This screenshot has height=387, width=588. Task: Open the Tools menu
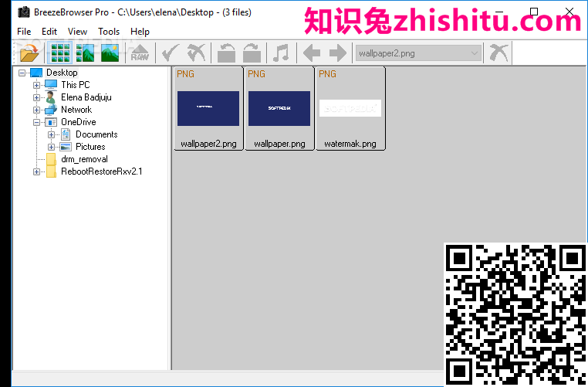coord(109,32)
